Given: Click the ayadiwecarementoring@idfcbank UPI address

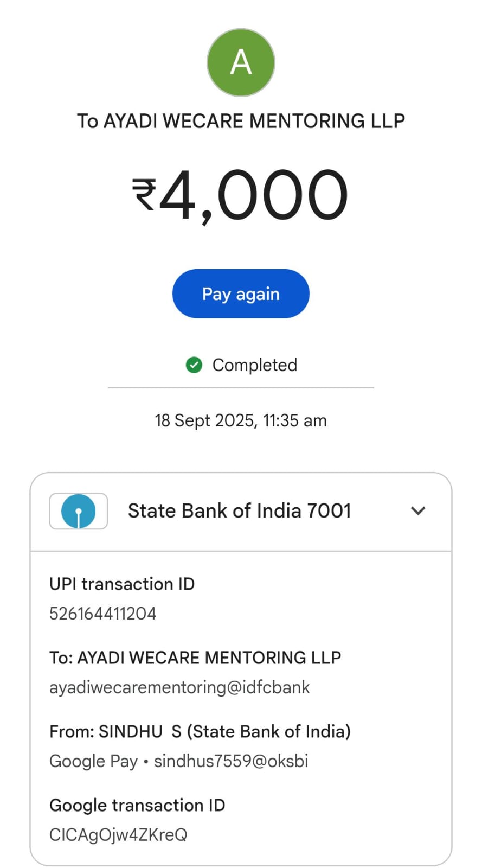Looking at the screenshot, I should tap(179, 687).
